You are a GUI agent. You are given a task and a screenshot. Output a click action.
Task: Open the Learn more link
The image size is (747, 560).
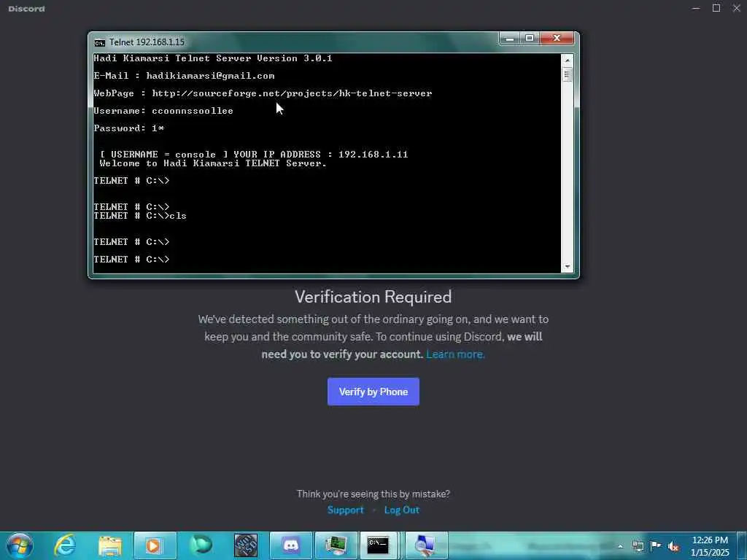click(455, 354)
